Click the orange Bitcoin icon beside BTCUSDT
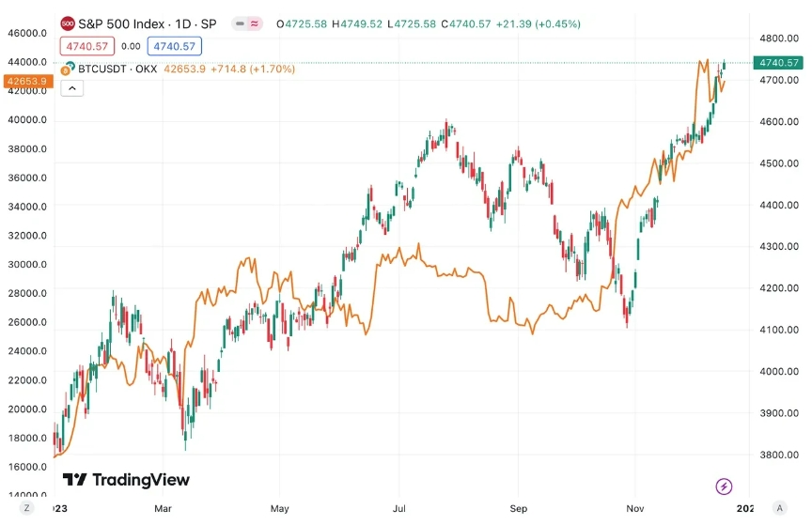812x525 pixels. tap(65, 70)
